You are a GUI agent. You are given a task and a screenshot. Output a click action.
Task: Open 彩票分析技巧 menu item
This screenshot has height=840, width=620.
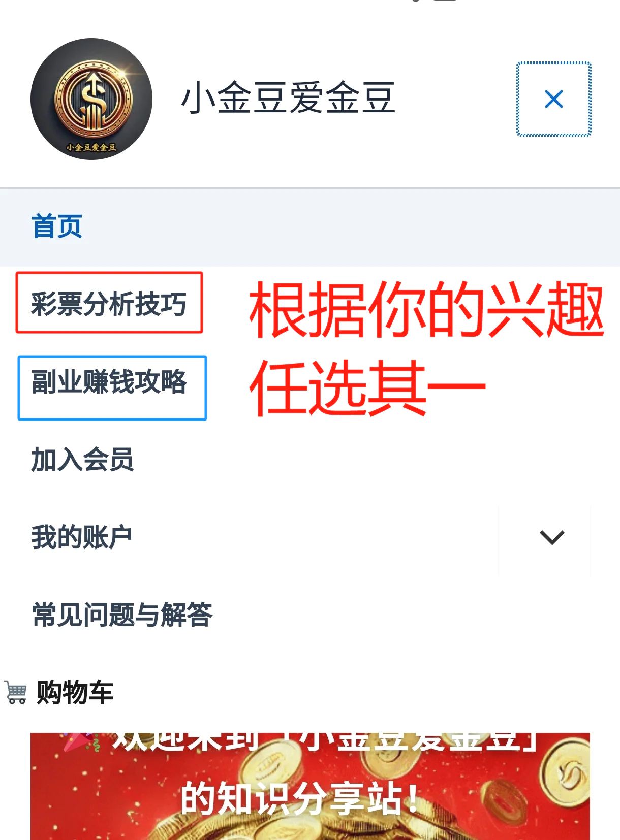[109, 304]
